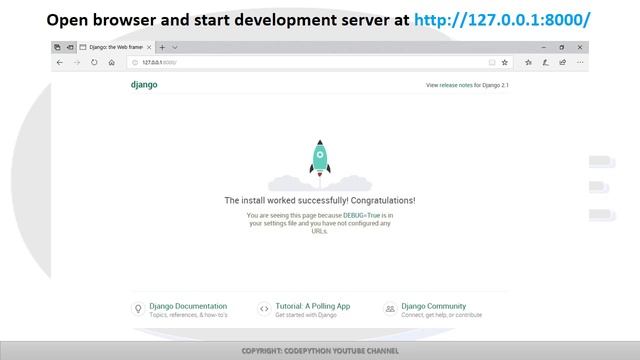
Task: Show tab previews chevron
Action: click(x=175, y=47)
